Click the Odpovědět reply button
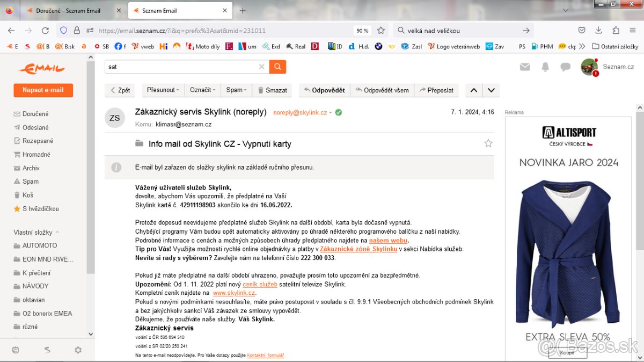This screenshot has width=644, height=362. (324, 90)
